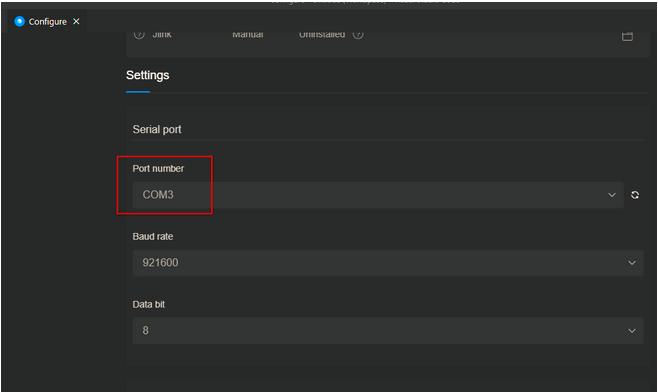
Task: Refresh the serial port list
Action: tap(635, 195)
